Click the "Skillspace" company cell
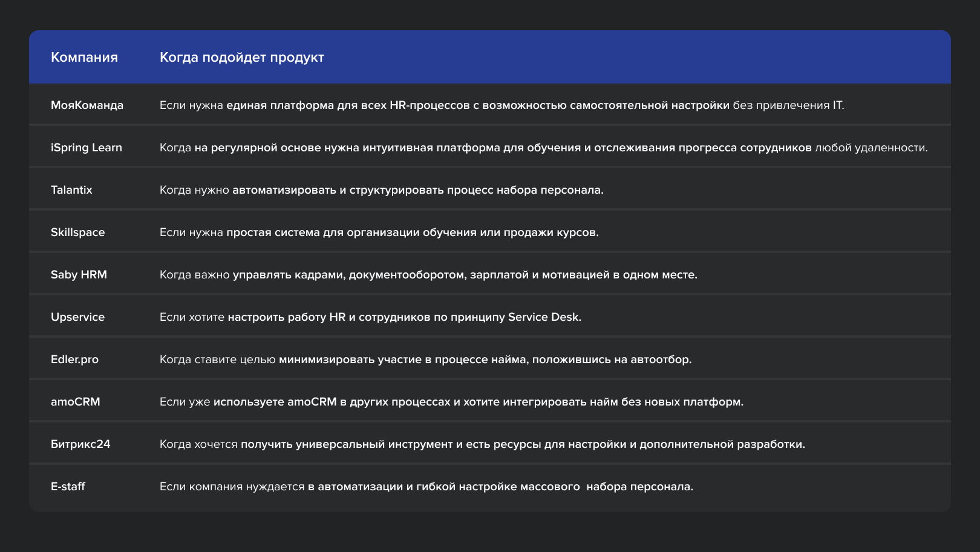The image size is (980, 552). pos(77,232)
